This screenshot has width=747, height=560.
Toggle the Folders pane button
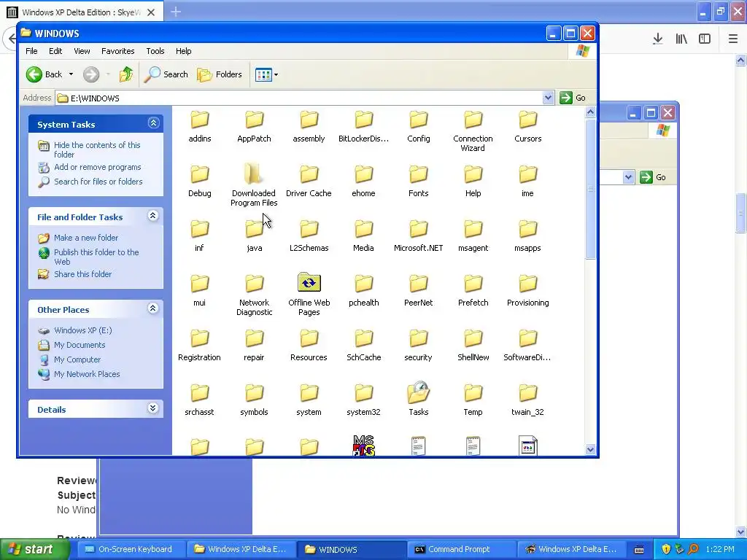pos(220,74)
